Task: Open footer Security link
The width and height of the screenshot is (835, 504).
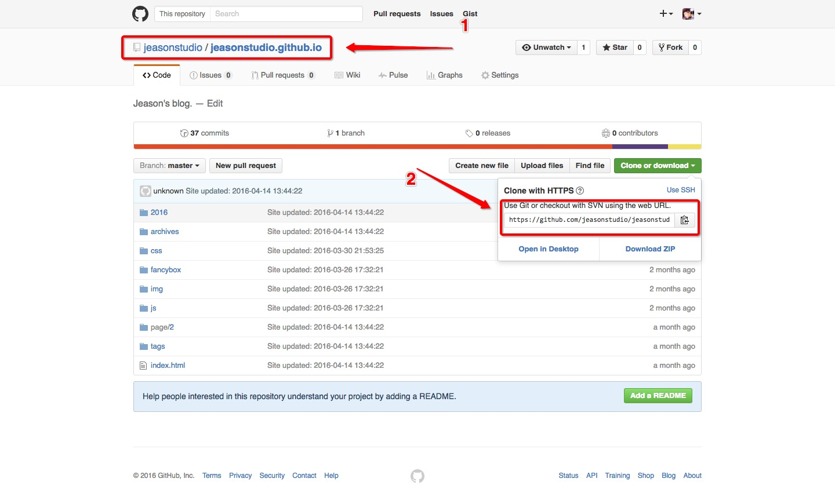Action: (272, 476)
